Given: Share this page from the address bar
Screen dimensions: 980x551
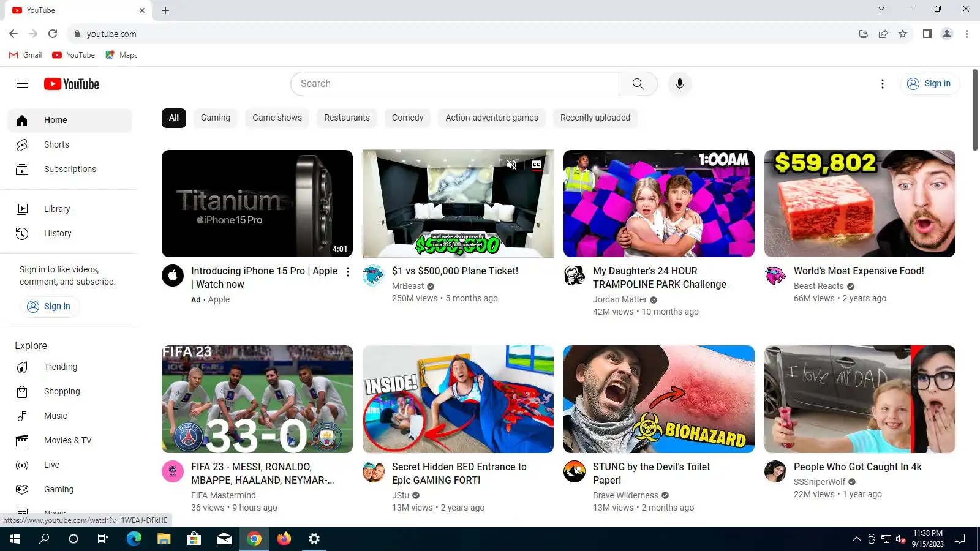Looking at the screenshot, I should coord(883,34).
